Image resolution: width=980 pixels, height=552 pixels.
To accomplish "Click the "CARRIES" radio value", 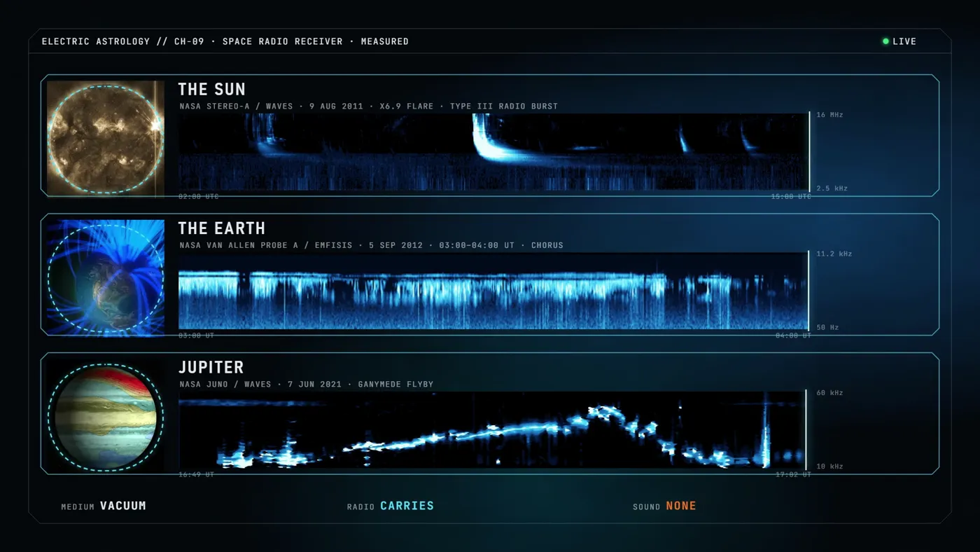I will pyautogui.click(x=407, y=506).
